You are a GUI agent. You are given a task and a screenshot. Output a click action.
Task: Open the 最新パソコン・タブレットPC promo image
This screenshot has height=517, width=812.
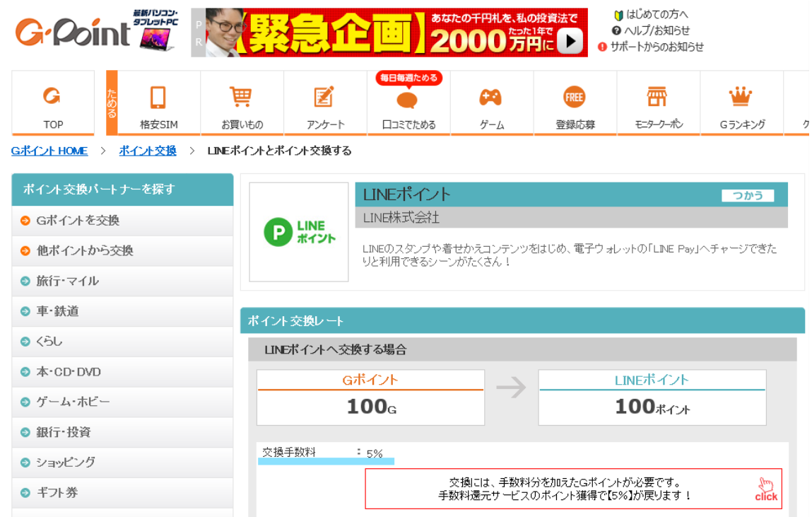coord(156,30)
